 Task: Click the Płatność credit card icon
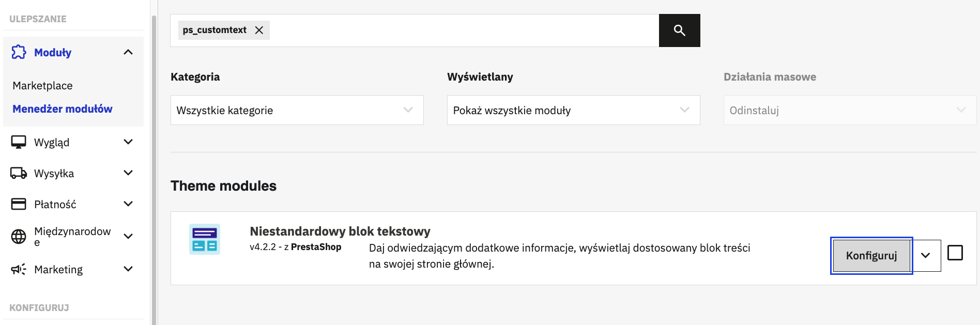coord(19,204)
